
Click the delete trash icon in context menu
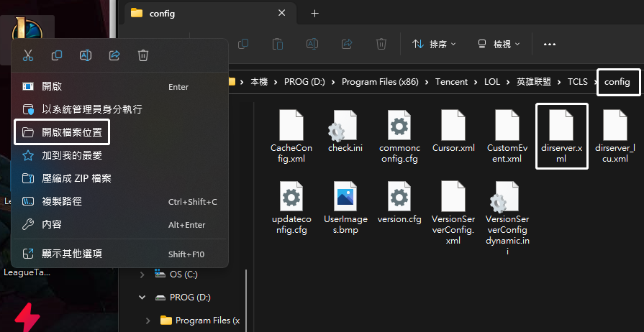[x=143, y=55]
